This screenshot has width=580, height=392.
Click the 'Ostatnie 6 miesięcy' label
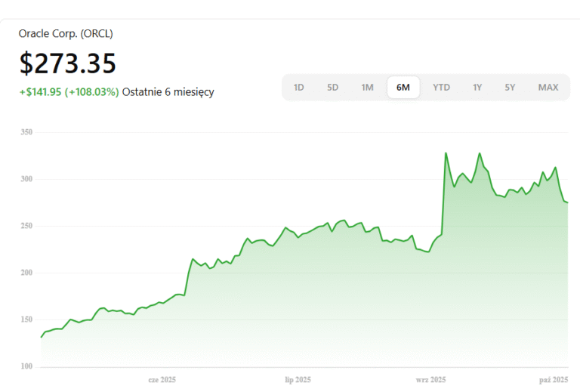pos(168,92)
